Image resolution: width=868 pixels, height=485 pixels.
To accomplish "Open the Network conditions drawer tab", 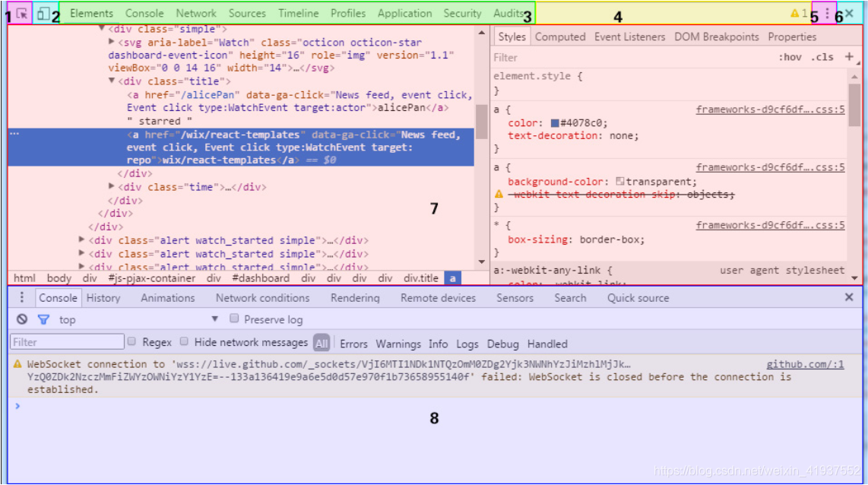I will [x=262, y=298].
